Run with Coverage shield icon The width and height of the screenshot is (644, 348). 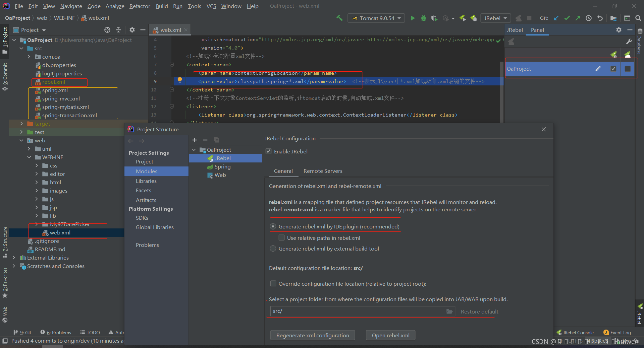click(434, 18)
